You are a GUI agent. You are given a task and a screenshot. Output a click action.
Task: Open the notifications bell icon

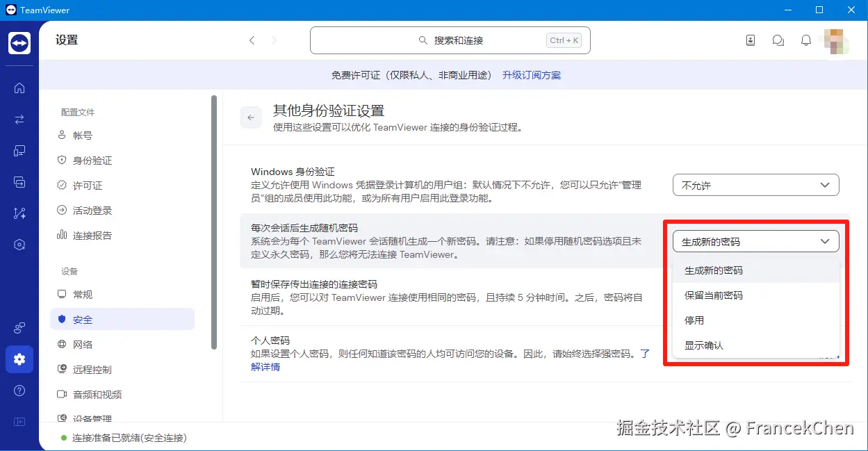[806, 40]
